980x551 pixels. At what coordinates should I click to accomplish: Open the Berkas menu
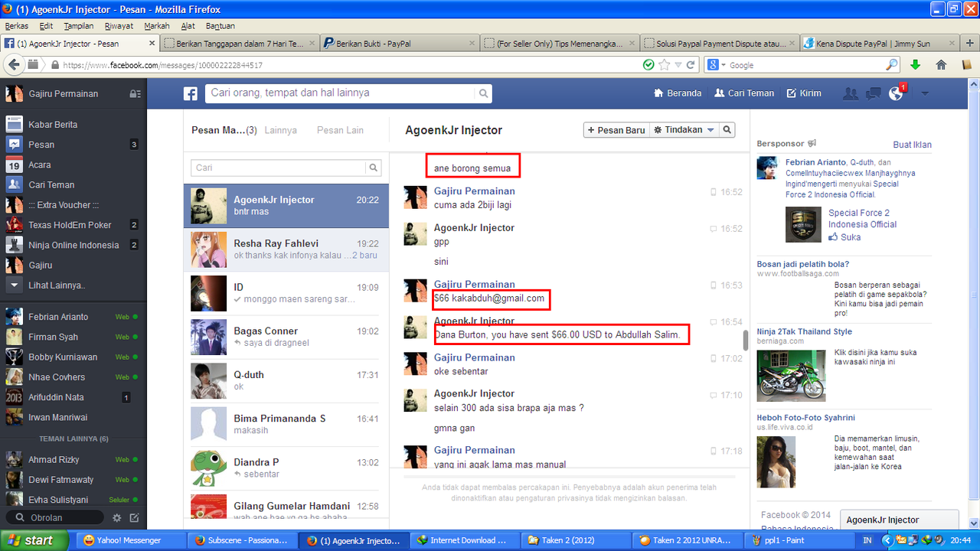(x=16, y=26)
